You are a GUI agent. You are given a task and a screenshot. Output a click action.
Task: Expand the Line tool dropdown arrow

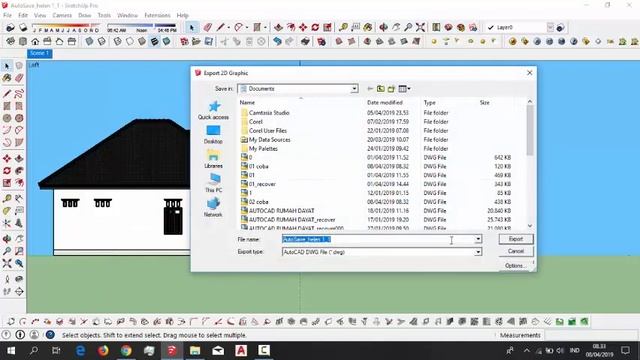228,27
